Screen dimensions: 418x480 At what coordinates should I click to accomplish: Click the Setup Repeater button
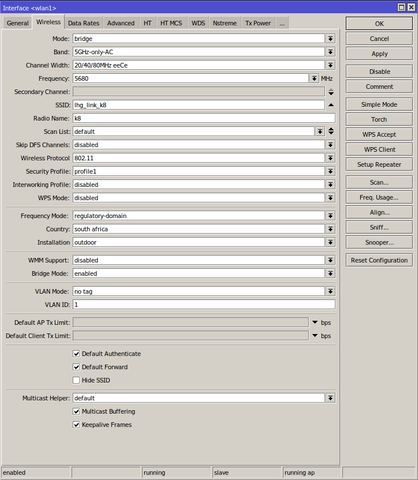pyautogui.click(x=379, y=164)
